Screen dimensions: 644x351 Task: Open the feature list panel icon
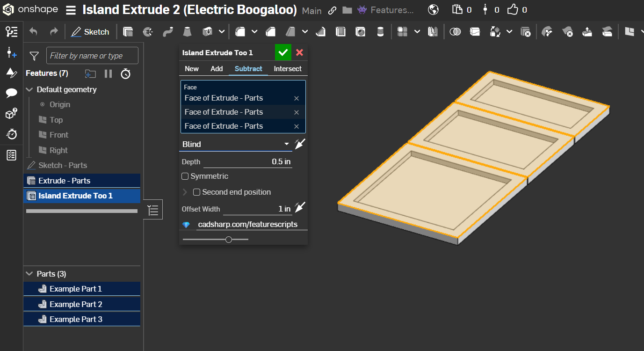[x=12, y=32]
